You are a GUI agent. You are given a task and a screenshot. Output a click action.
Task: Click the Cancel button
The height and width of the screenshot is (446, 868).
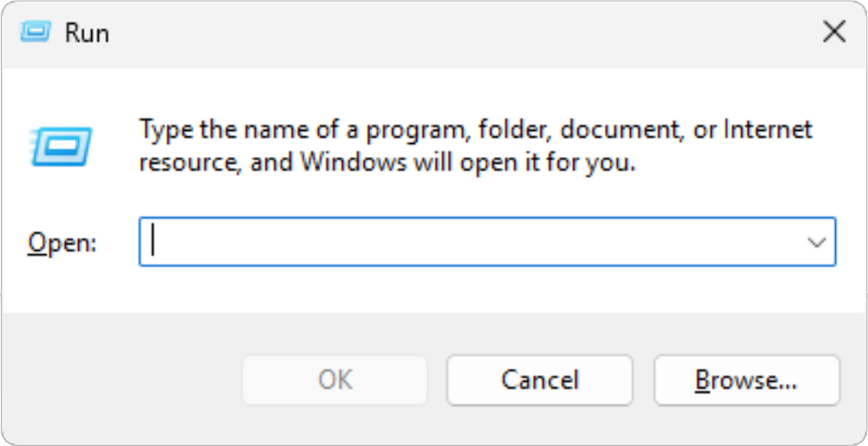click(x=540, y=380)
